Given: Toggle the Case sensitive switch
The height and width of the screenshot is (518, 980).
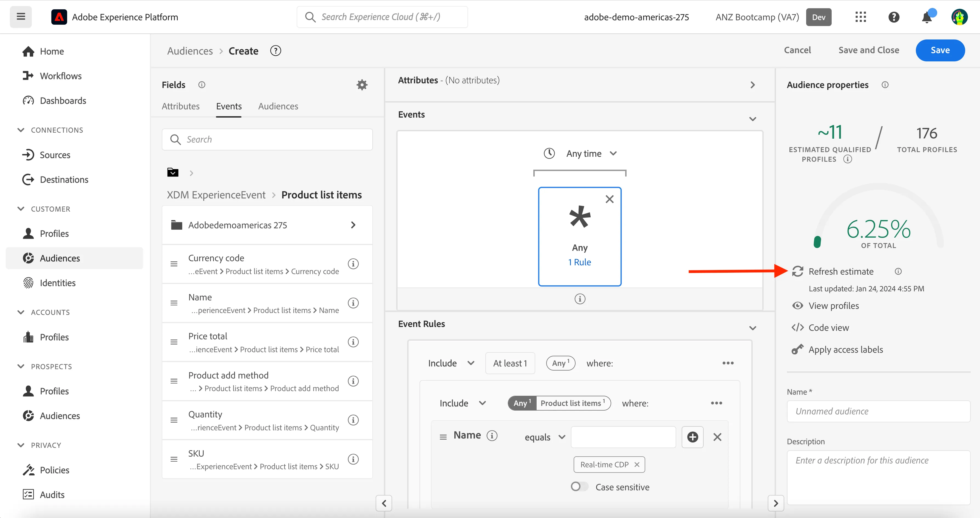Looking at the screenshot, I should (x=579, y=486).
